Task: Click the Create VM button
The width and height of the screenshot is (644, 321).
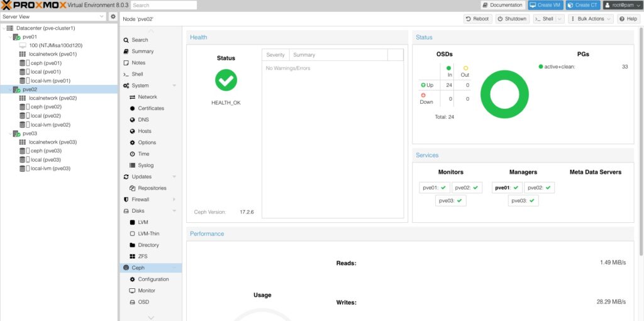Action: 547,5
